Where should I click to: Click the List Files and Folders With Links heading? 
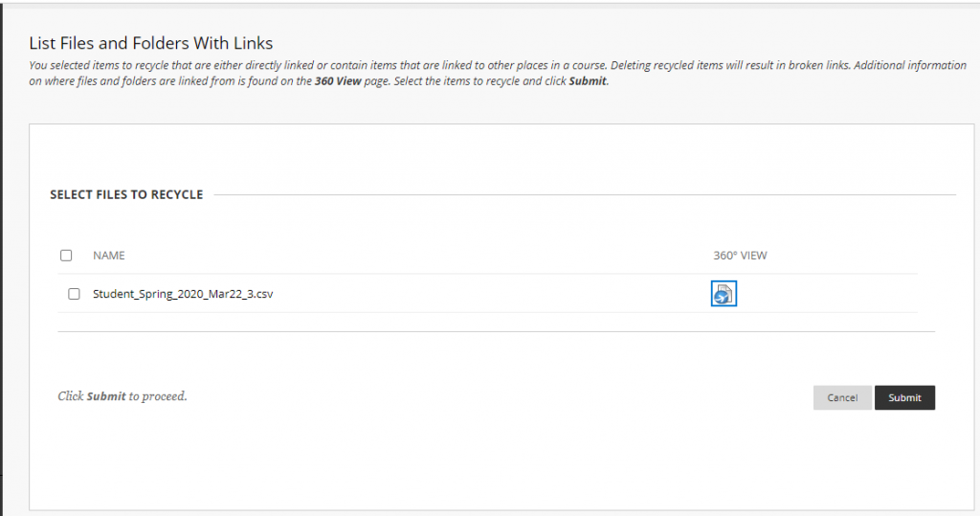pos(151,43)
